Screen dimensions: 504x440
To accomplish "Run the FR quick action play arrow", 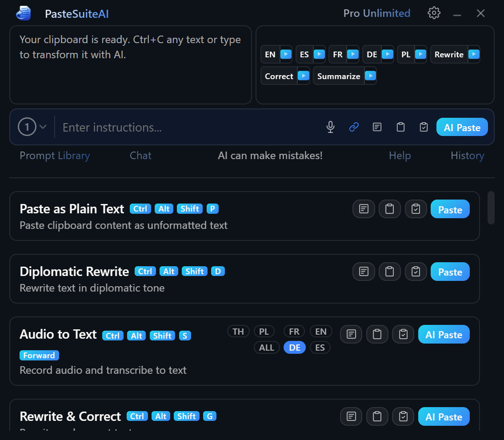I will point(353,54).
